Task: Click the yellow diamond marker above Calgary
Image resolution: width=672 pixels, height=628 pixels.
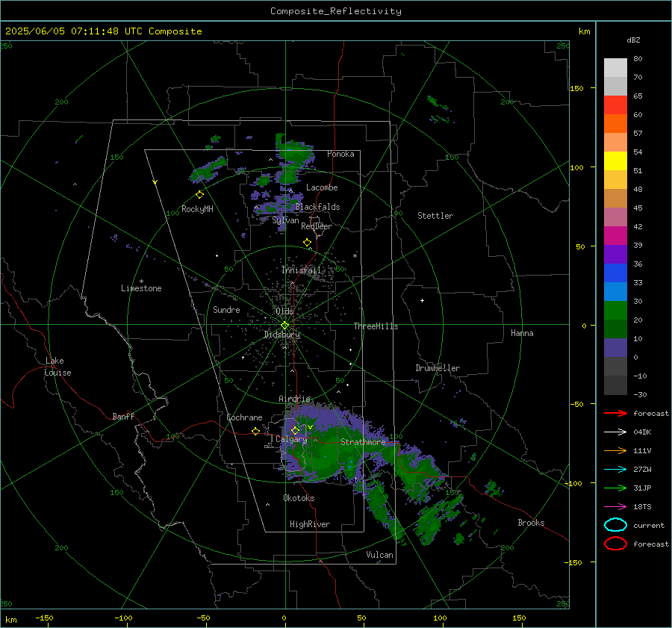Action: click(x=295, y=430)
